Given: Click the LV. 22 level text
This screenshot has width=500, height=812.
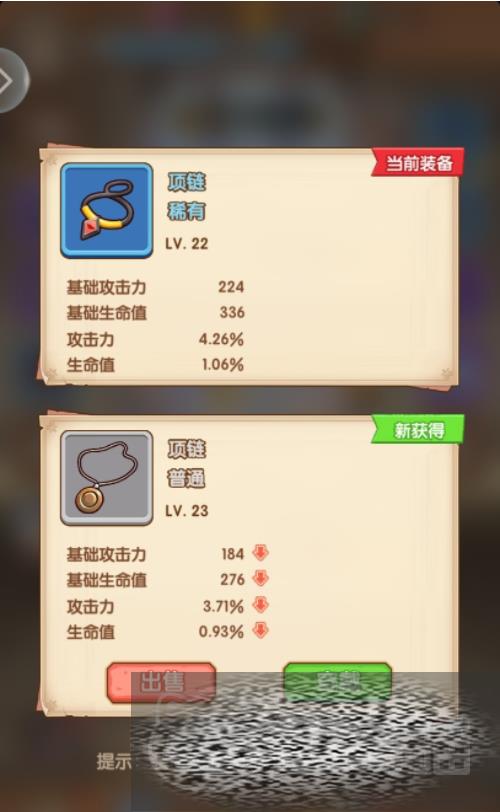Looking at the screenshot, I should click(x=187, y=243).
